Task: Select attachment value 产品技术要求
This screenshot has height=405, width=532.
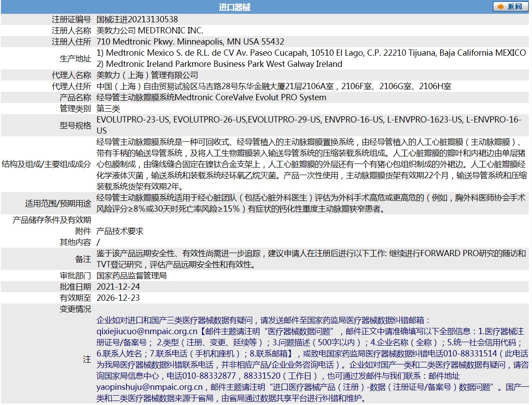Action: coord(120,231)
